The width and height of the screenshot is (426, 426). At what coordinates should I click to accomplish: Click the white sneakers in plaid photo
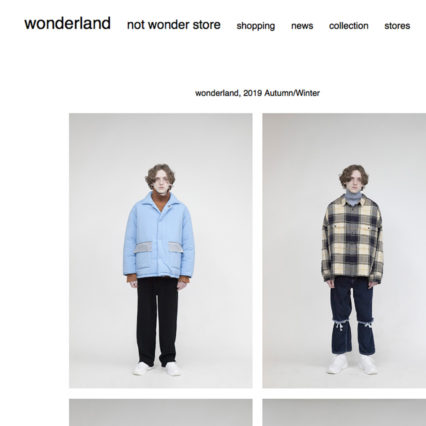tap(352, 364)
